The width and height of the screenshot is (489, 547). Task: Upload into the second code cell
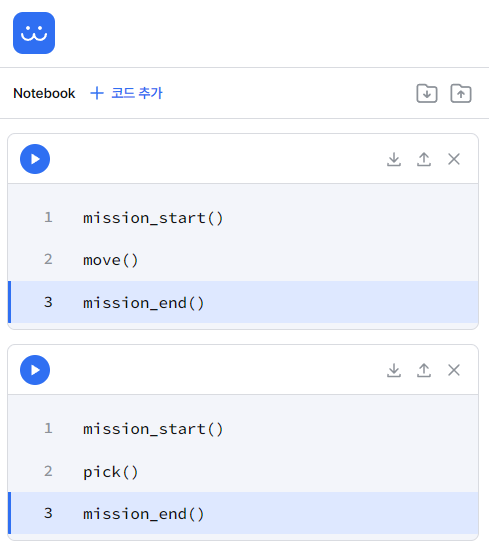tap(424, 370)
